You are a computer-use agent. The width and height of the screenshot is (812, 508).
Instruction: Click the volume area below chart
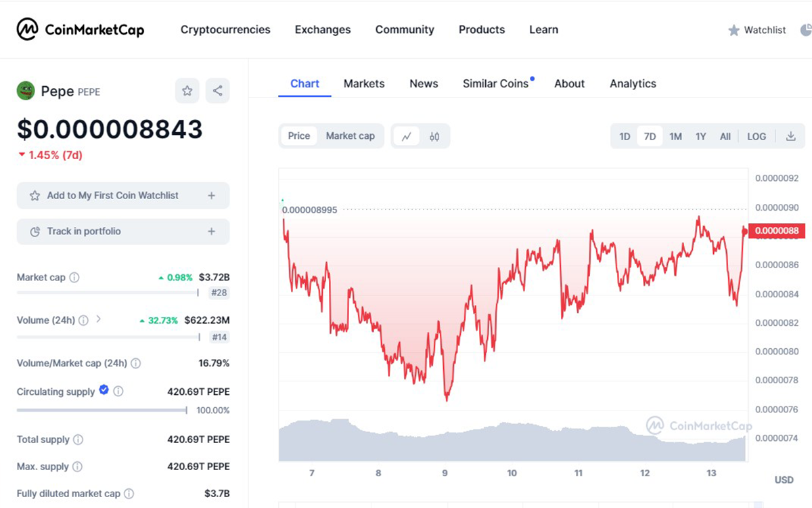[x=512, y=440]
